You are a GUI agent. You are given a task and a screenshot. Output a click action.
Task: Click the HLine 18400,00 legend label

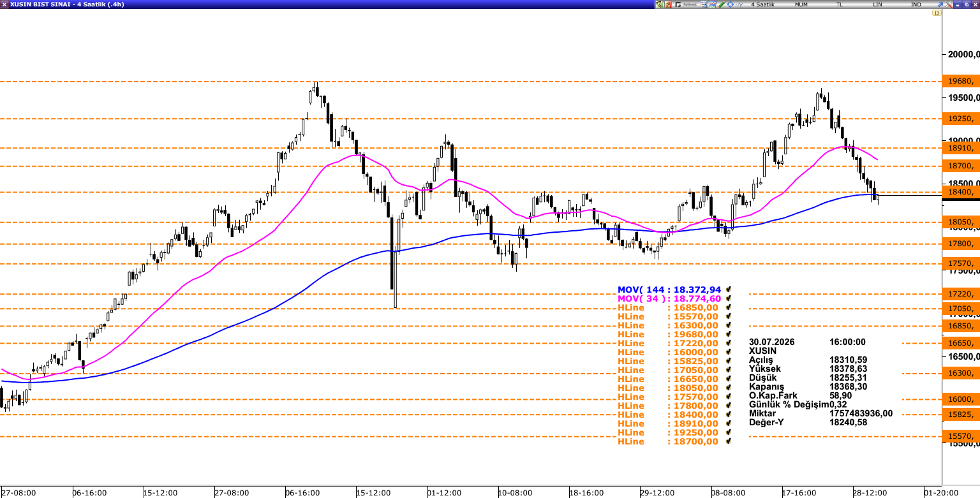pyautogui.click(x=668, y=414)
